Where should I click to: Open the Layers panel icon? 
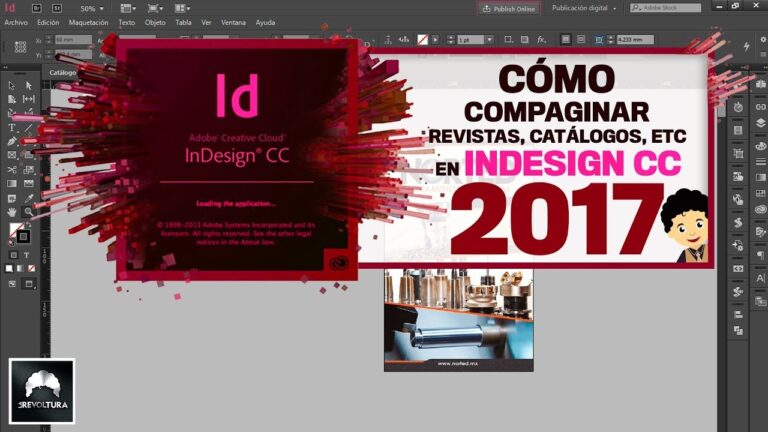760,122
